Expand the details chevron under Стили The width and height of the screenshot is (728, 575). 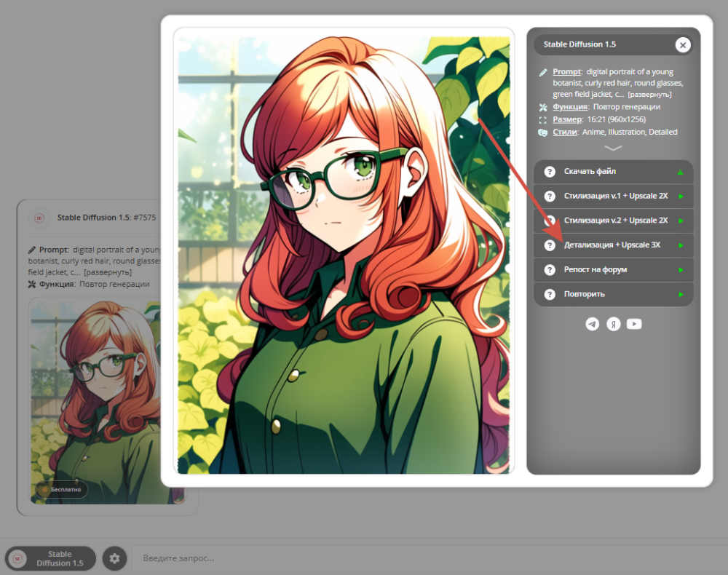point(613,148)
